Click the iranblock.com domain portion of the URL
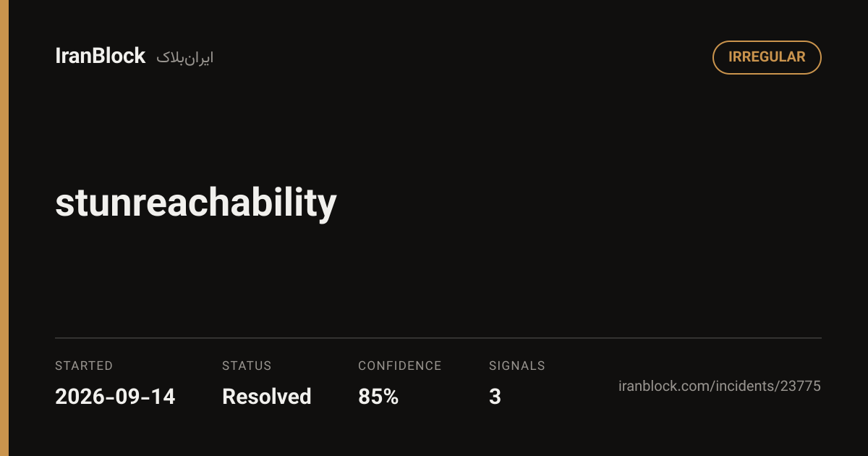This screenshot has width=868, height=456. pyautogui.click(x=663, y=387)
